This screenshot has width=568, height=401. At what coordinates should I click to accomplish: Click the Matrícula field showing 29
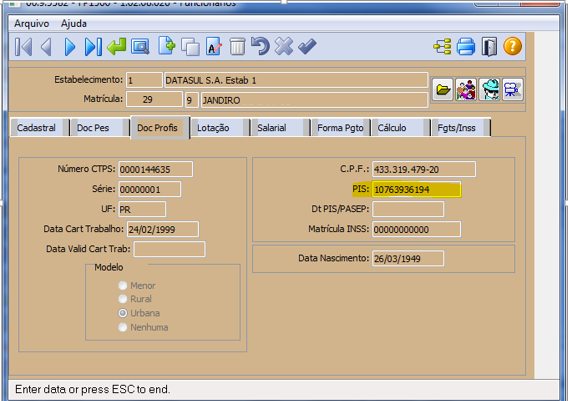pos(154,99)
